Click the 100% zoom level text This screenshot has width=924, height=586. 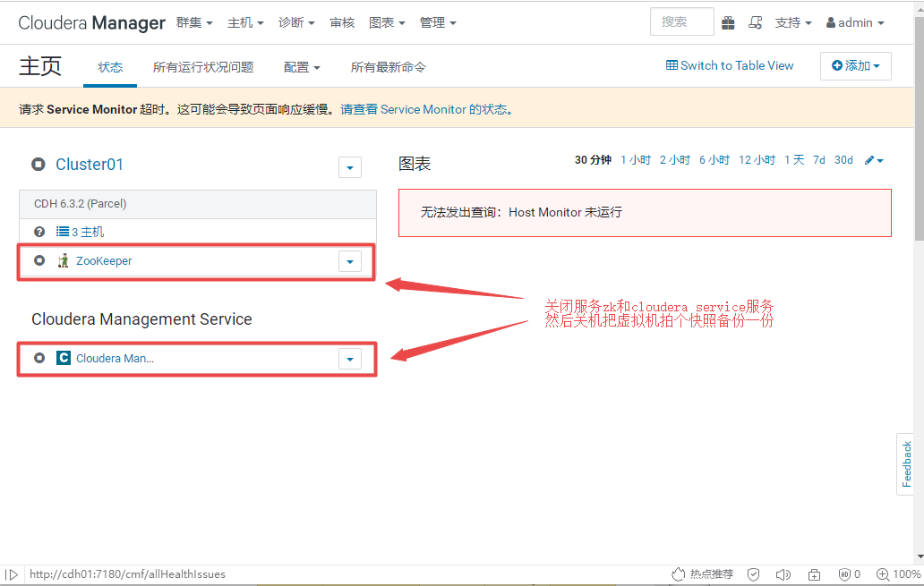[907, 574]
